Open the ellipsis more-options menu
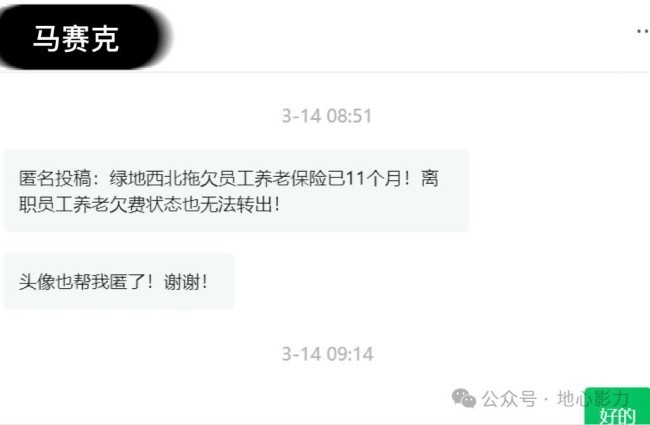650x425 pixels. pos(644,31)
